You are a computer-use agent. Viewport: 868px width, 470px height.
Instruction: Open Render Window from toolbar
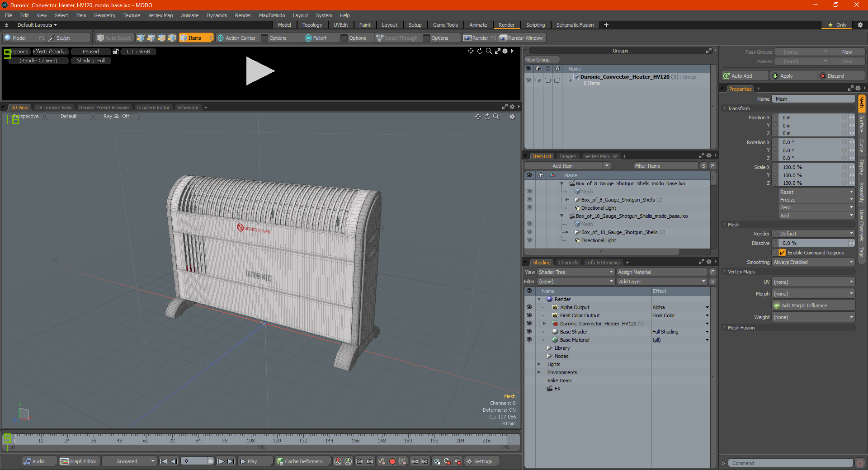point(521,38)
